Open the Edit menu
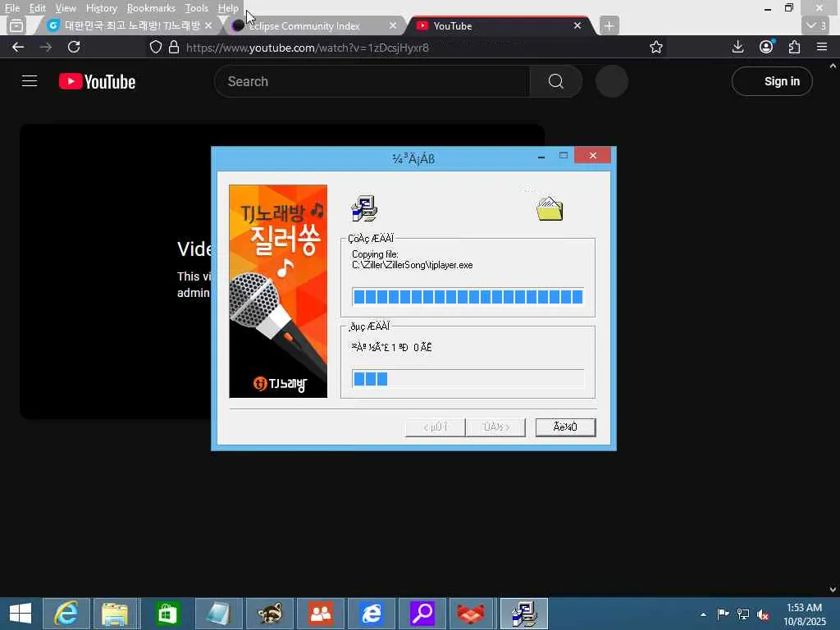Image resolution: width=840 pixels, height=630 pixels. tap(37, 8)
